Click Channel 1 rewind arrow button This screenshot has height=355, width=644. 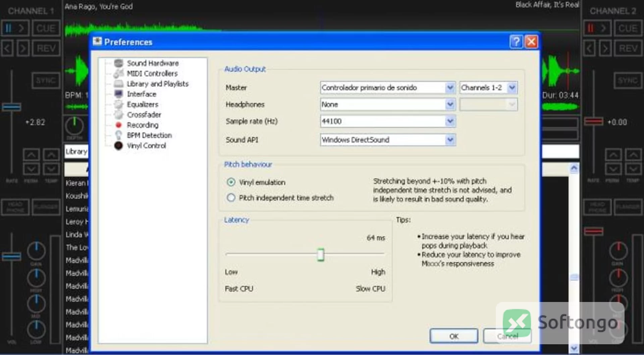7,48
